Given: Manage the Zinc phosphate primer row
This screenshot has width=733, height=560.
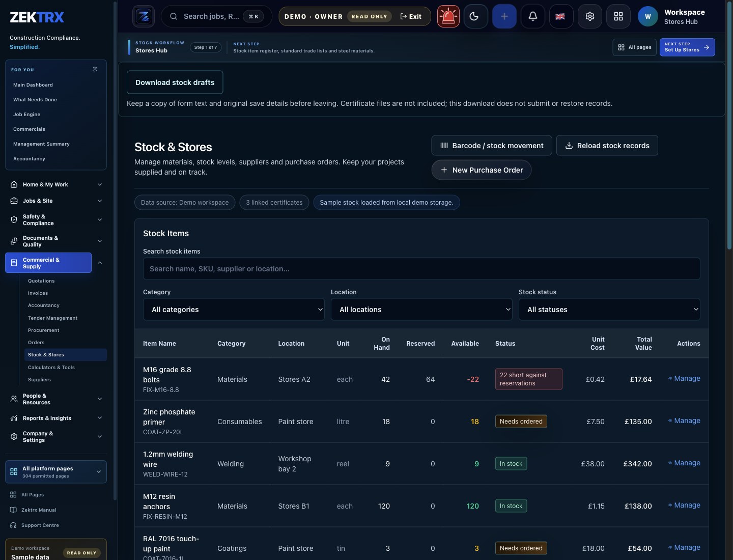Looking at the screenshot, I should pyautogui.click(x=684, y=421).
